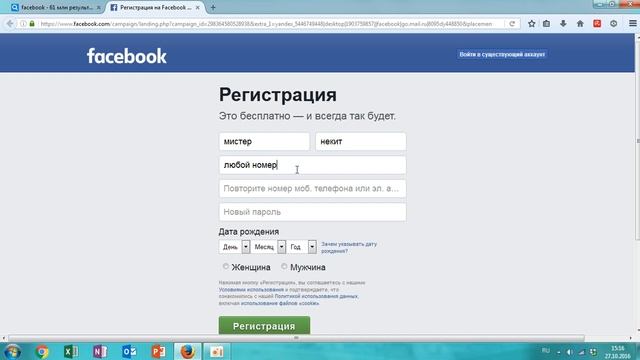
Task: Open the downloads arrow icon
Action: click(x=563, y=24)
